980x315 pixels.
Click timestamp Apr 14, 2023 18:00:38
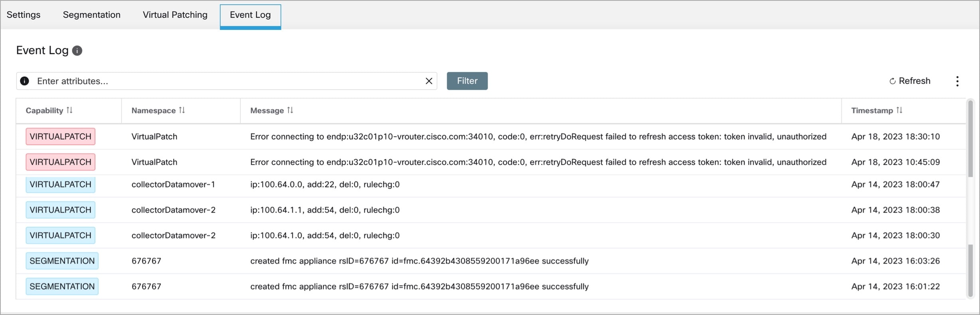pyautogui.click(x=895, y=210)
